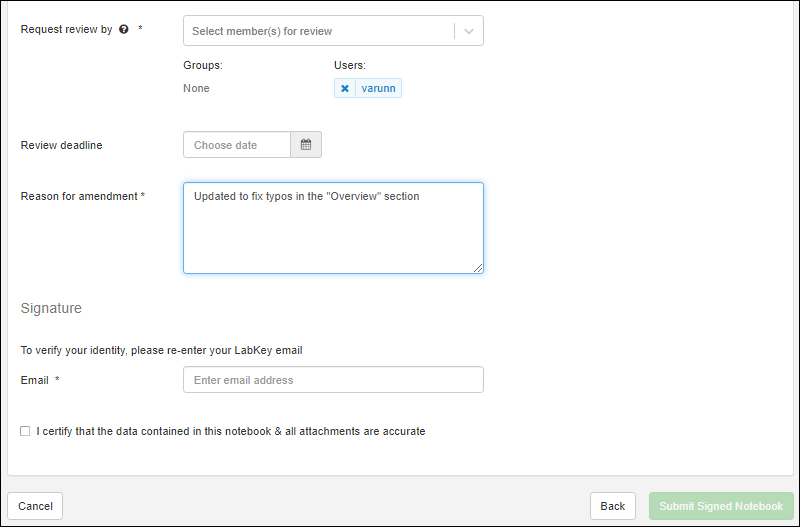The height and width of the screenshot is (527, 800).
Task: Focus the Choose date input field
Action: (237, 145)
